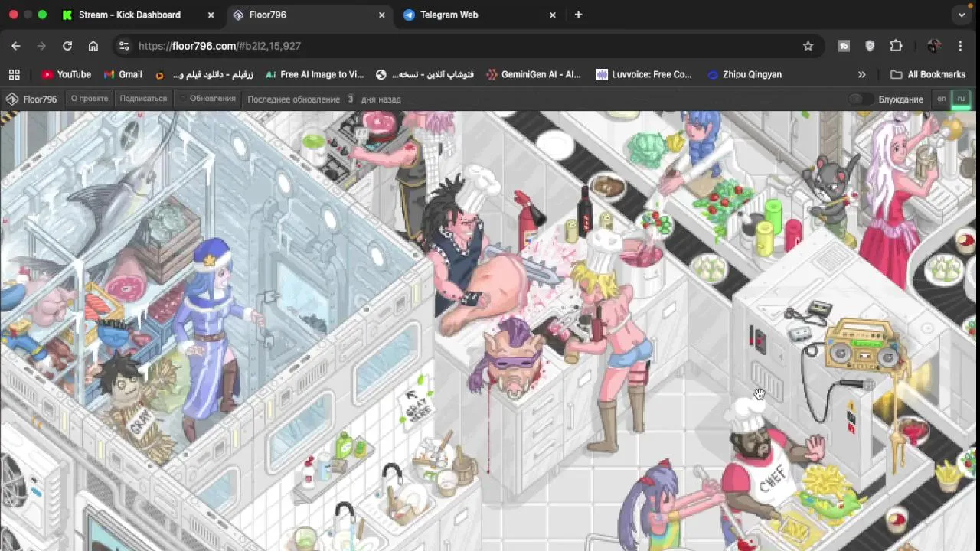Go back to the previous page
Image resolution: width=980 pixels, height=551 pixels.
pos(16,46)
